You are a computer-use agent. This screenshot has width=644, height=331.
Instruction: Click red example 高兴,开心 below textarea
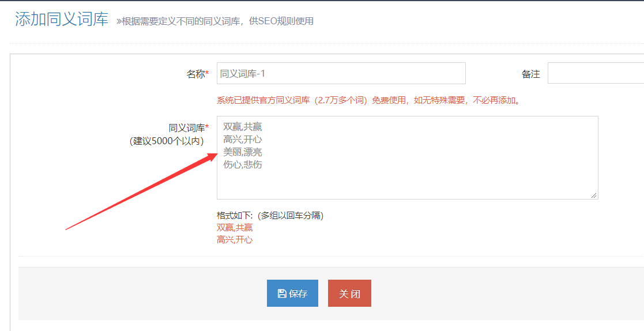(235, 240)
